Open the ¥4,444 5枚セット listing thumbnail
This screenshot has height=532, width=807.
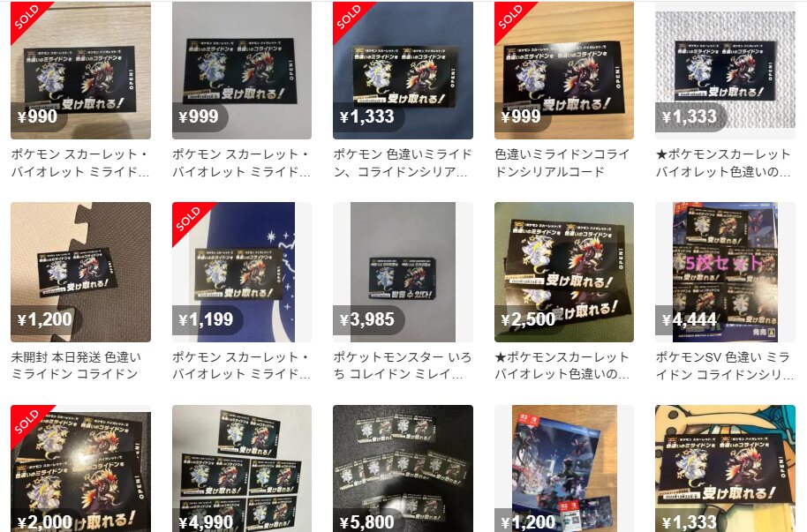tap(725, 272)
